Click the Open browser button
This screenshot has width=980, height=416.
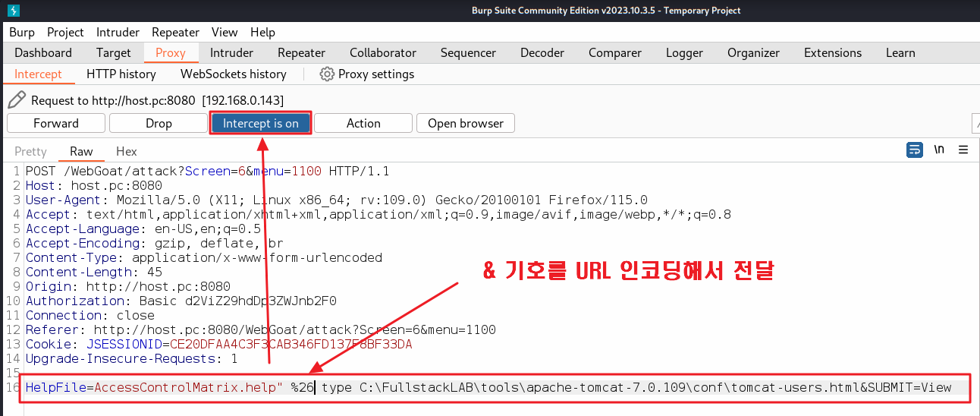pos(466,123)
